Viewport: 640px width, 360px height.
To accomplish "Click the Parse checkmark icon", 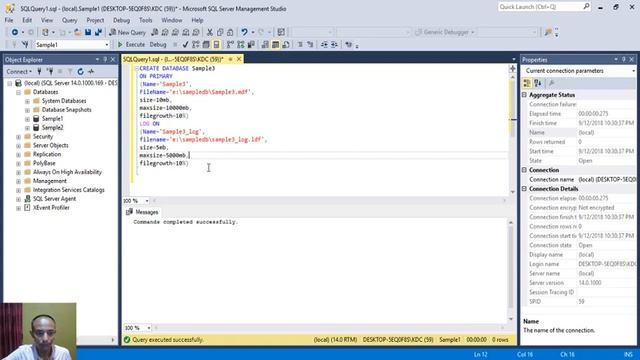I will click(185, 44).
